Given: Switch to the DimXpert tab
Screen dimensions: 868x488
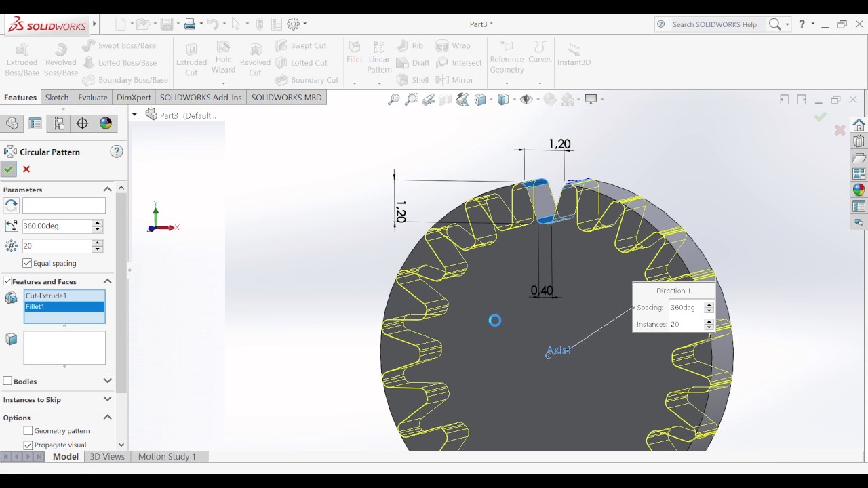Looking at the screenshot, I should [x=134, y=98].
